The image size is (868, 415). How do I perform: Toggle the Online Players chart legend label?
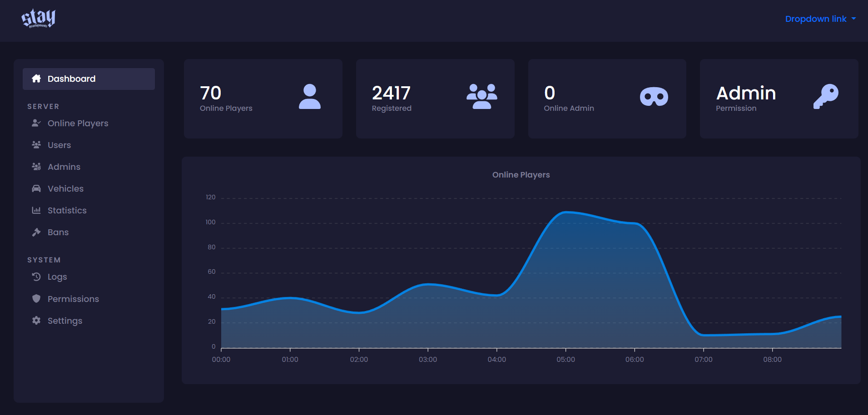(x=521, y=175)
